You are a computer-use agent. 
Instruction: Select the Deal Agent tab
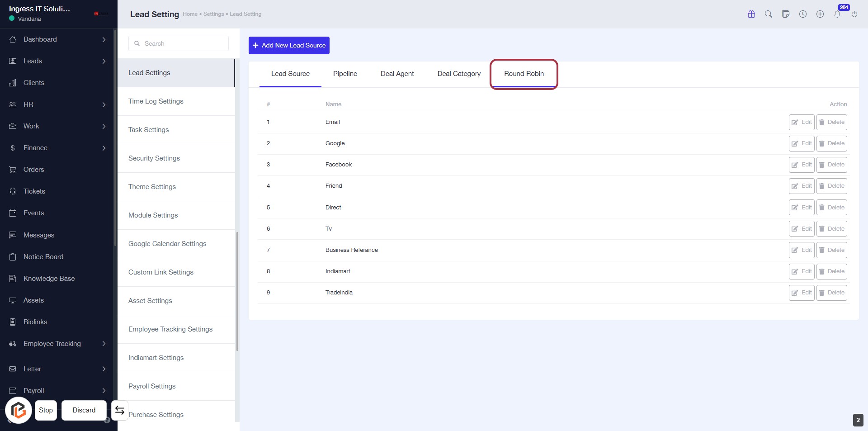tap(397, 74)
